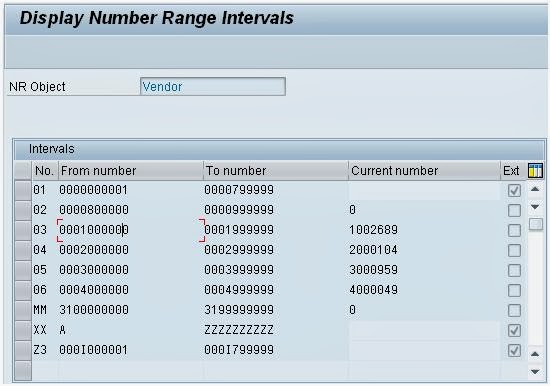The image size is (550, 386).
Task: Toggle Ext checkbox for interval 01
Action: point(514,191)
